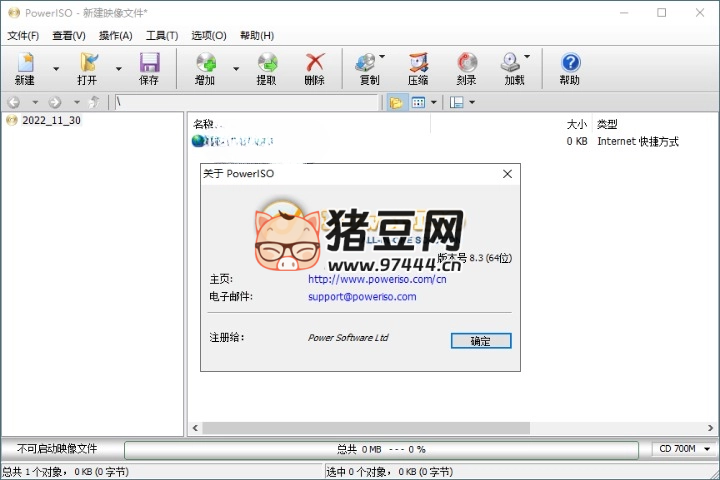The width and height of the screenshot is (720, 480).
Task: Expand the Mount (加载) dropdown arrow
Action: pos(527,56)
